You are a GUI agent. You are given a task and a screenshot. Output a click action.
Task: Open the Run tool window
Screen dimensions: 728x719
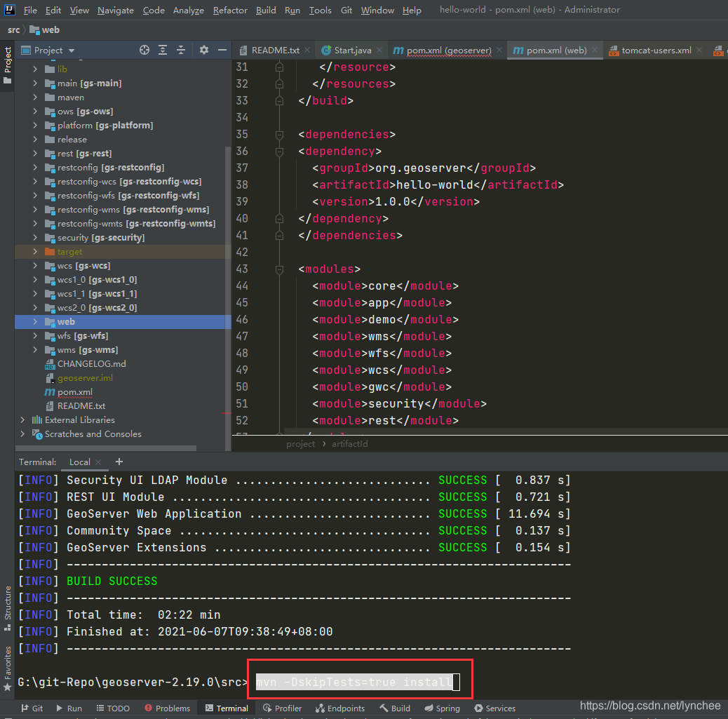pos(69,708)
